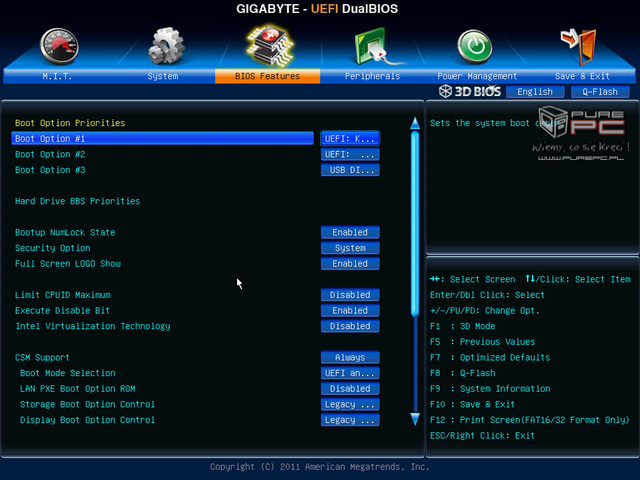Toggle Full Screen LOGO Show Enabled value
The image size is (640, 480).
[x=350, y=264]
